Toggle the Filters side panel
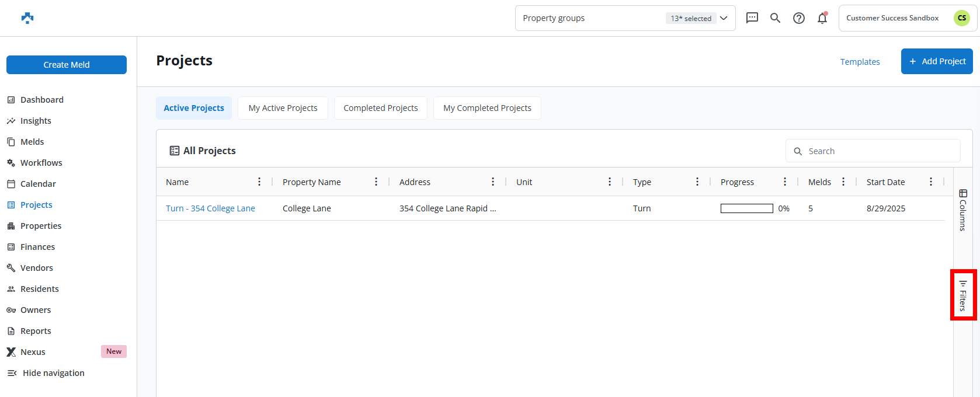980x397 pixels. pyautogui.click(x=963, y=295)
